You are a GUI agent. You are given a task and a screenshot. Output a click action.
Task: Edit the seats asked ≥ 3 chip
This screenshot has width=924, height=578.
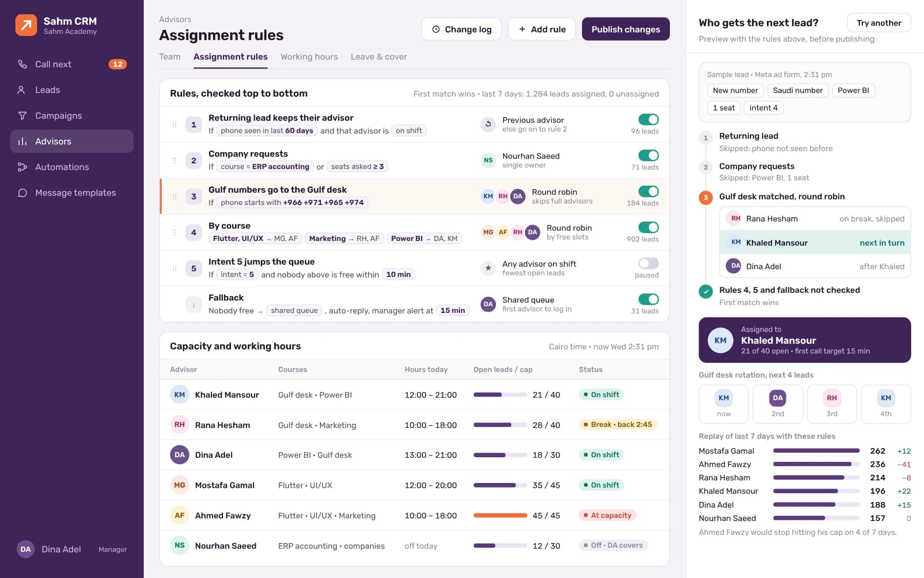point(357,166)
